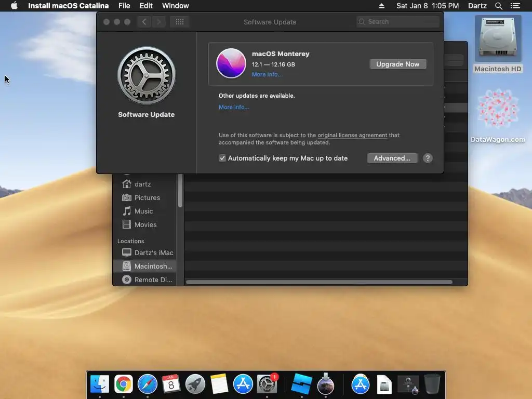Click the date and time in menu bar

[428, 6]
